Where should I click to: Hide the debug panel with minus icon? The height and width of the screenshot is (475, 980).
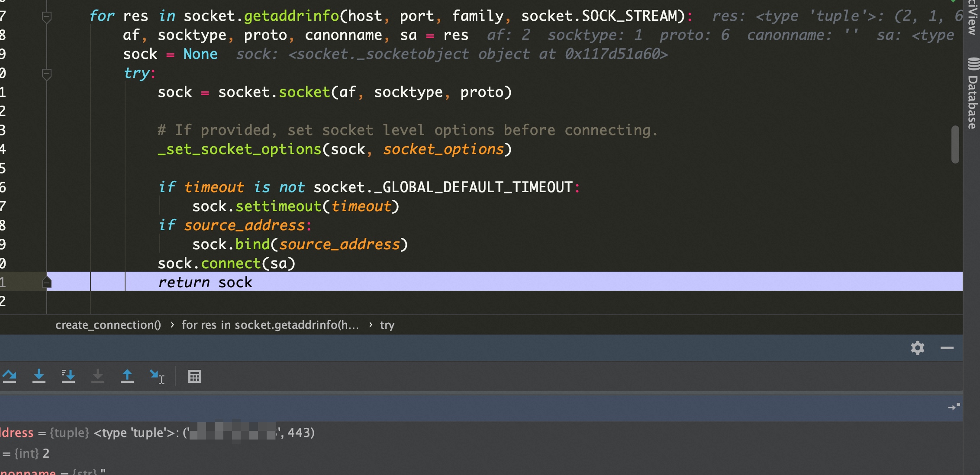tap(947, 348)
